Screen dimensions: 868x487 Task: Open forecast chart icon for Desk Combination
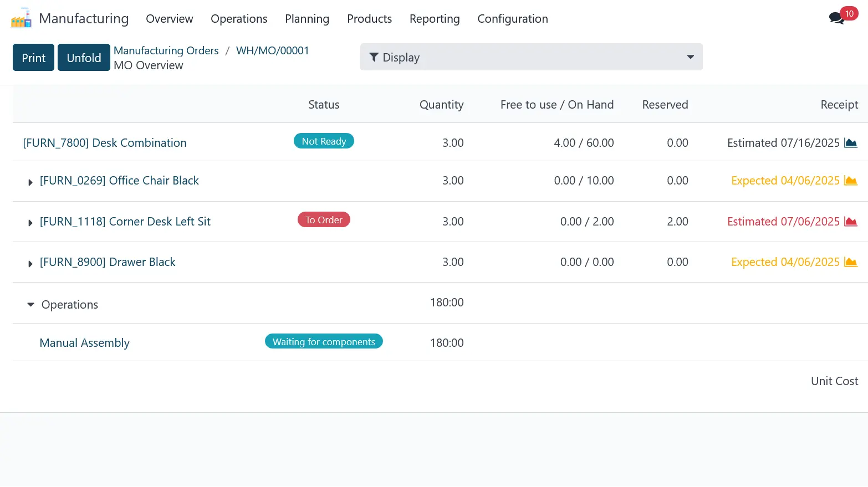pyautogui.click(x=850, y=143)
